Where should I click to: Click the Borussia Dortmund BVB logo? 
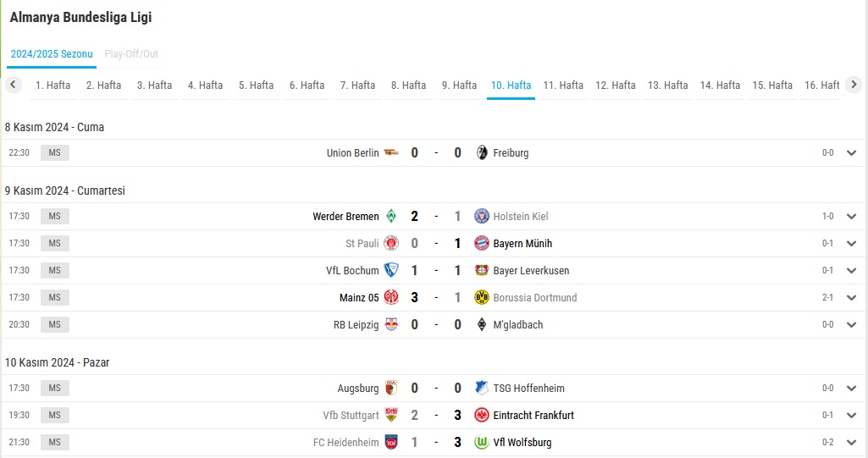coord(482,298)
